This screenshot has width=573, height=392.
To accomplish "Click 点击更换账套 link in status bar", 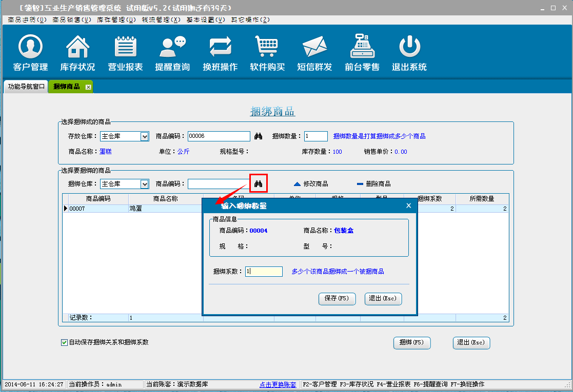I will tap(278, 384).
